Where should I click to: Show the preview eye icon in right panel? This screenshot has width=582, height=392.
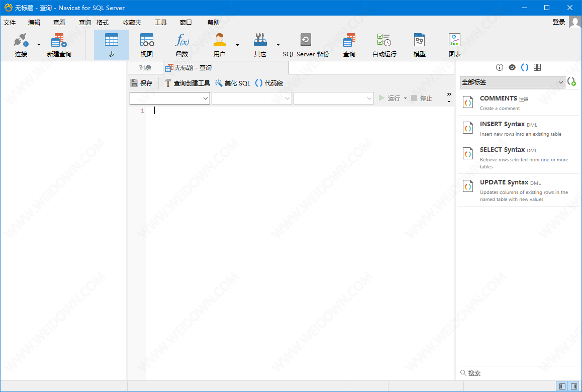click(512, 67)
